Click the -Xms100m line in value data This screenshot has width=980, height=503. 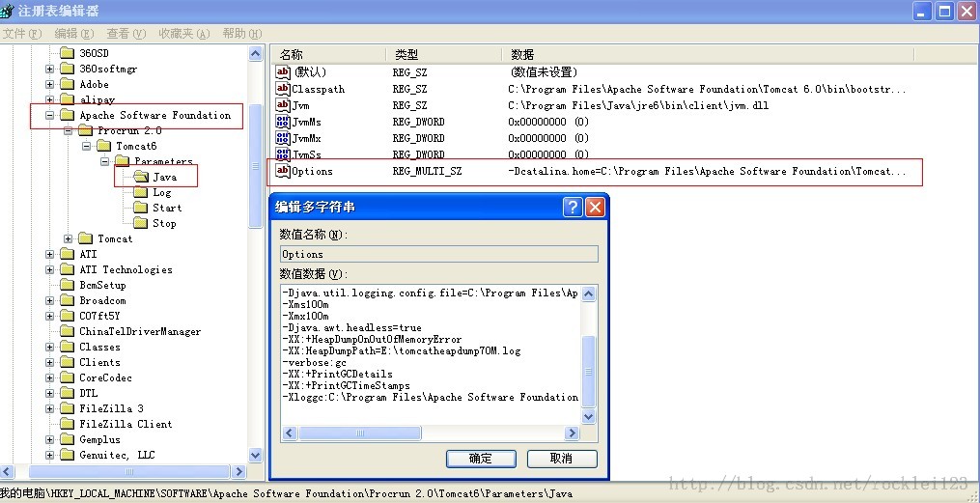[x=305, y=304]
